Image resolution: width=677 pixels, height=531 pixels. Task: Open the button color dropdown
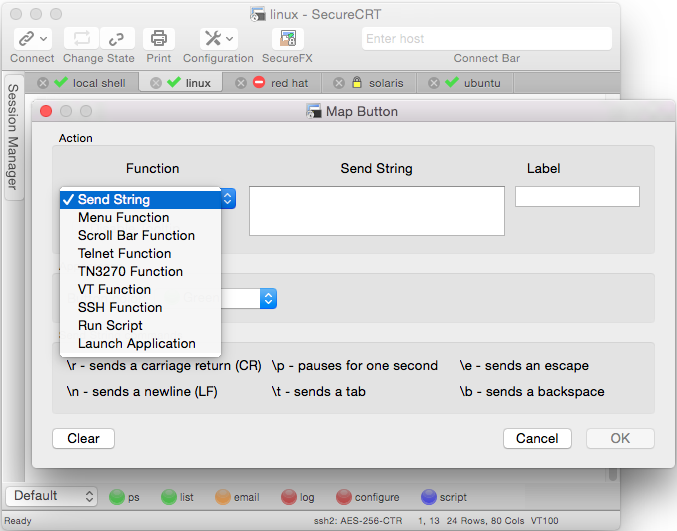coord(268,298)
